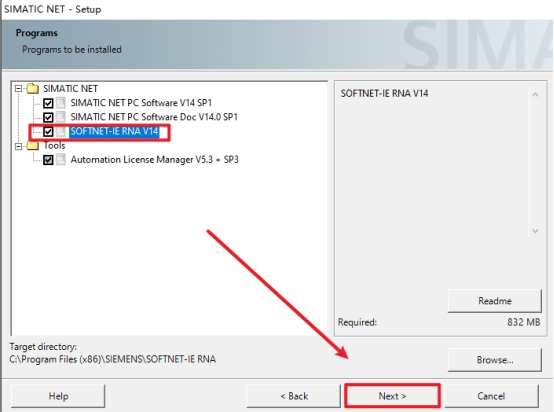Select the SIMATIC NET root label
This screenshot has width=554, height=412.
tap(70, 88)
